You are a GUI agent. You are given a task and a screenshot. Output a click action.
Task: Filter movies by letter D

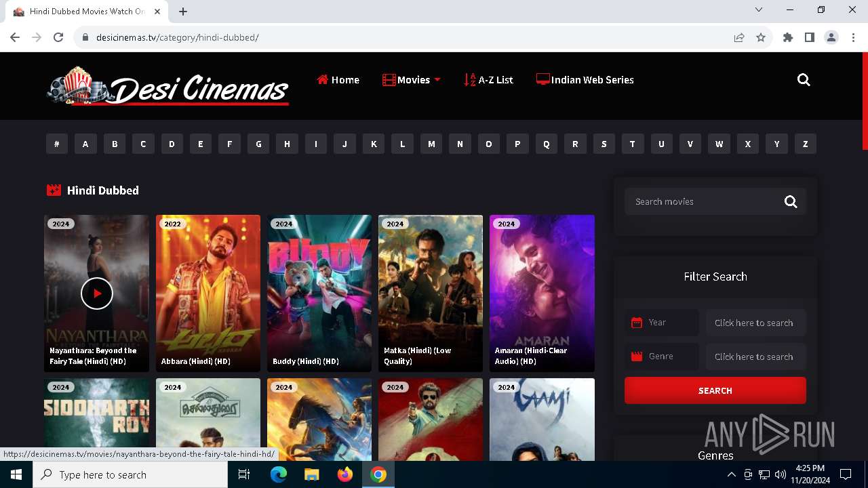pyautogui.click(x=172, y=144)
